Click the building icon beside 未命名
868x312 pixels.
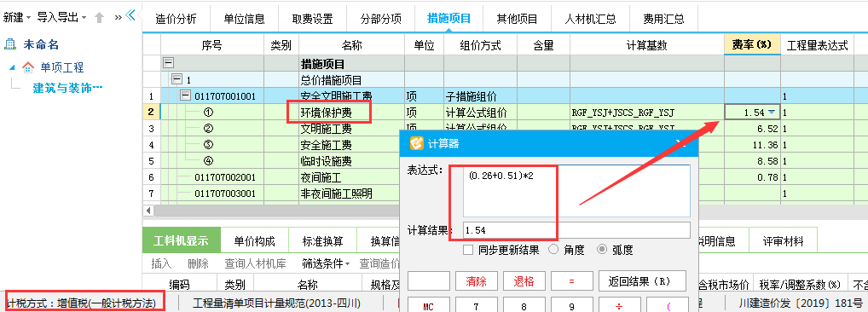(11, 45)
